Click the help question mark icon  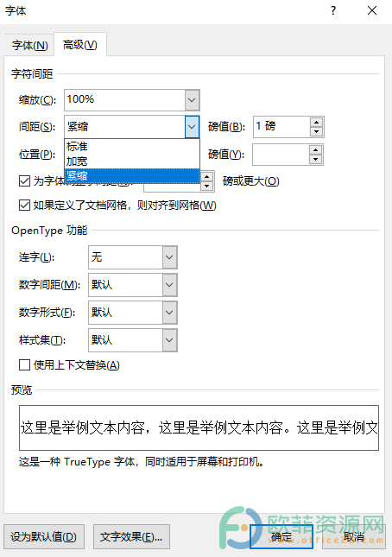click(333, 10)
